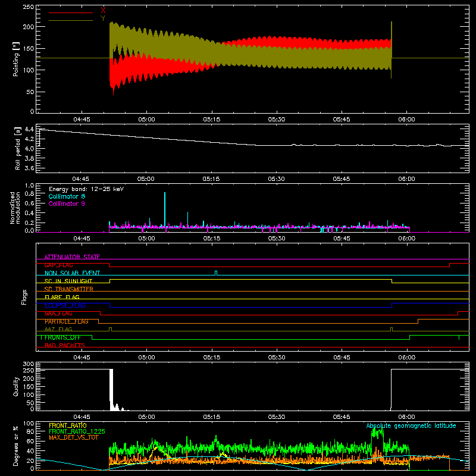
Task: Click the tall cyan Collimator 8 modulation spike
Action: click(x=165, y=209)
